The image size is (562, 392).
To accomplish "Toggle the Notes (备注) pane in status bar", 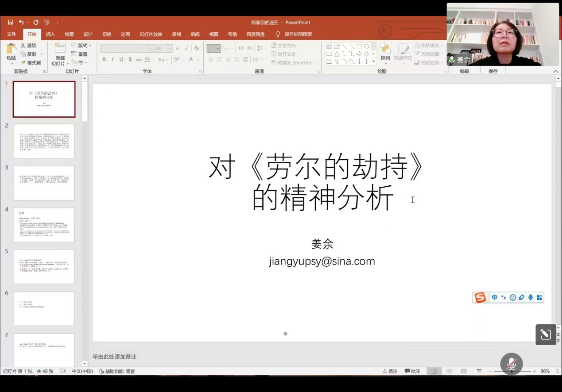I will [x=390, y=371].
